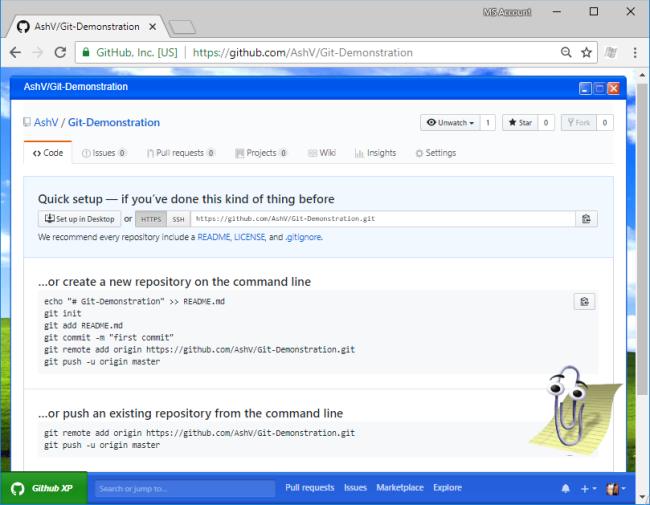Click the Clippy paperclip assistant

coord(569,406)
